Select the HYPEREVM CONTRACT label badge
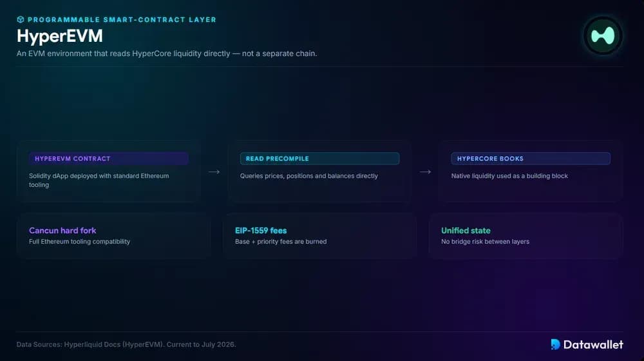This screenshot has width=644, height=361. [109, 159]
